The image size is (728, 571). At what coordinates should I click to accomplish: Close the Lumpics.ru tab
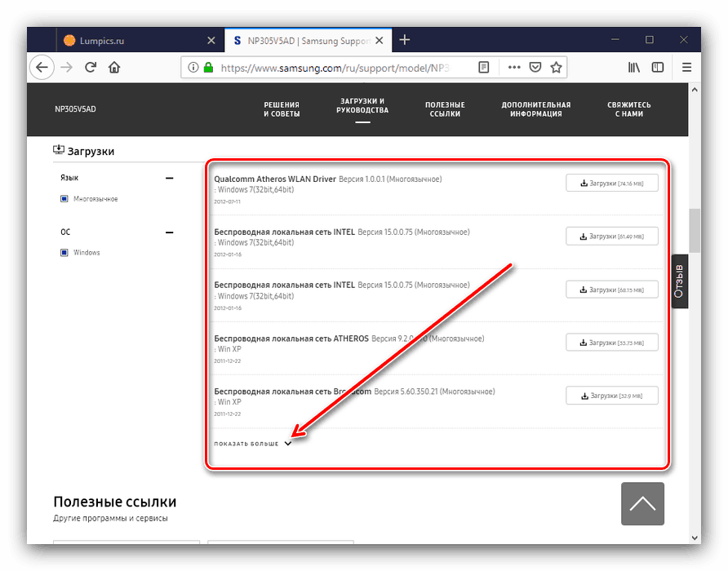click(211, 41)
